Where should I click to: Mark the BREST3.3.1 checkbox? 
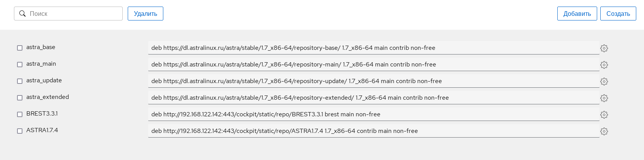pos(20,114)
